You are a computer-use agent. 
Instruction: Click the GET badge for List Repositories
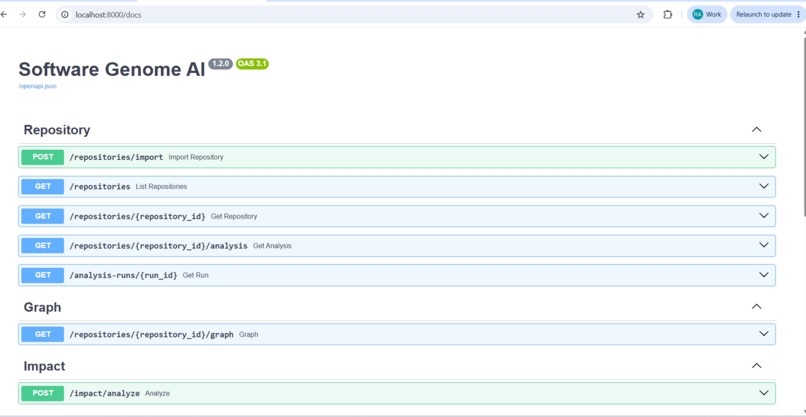point(43,186)
